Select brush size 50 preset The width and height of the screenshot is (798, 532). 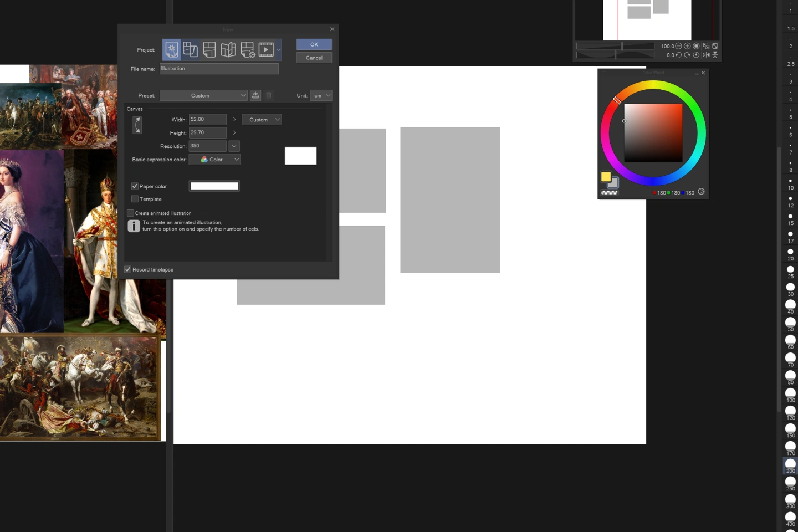pyautogui.click(x=790, y=324)
